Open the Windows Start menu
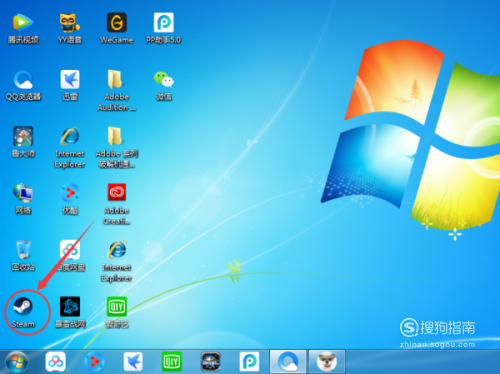This screenshot has width=500, height=374. click(x=17, y=362)
